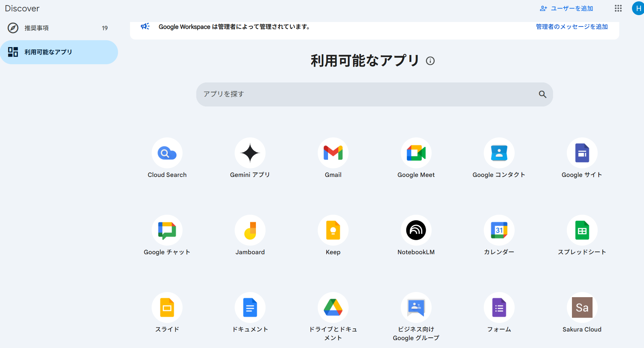Open the ドキュメント app icon

[250, 307]
